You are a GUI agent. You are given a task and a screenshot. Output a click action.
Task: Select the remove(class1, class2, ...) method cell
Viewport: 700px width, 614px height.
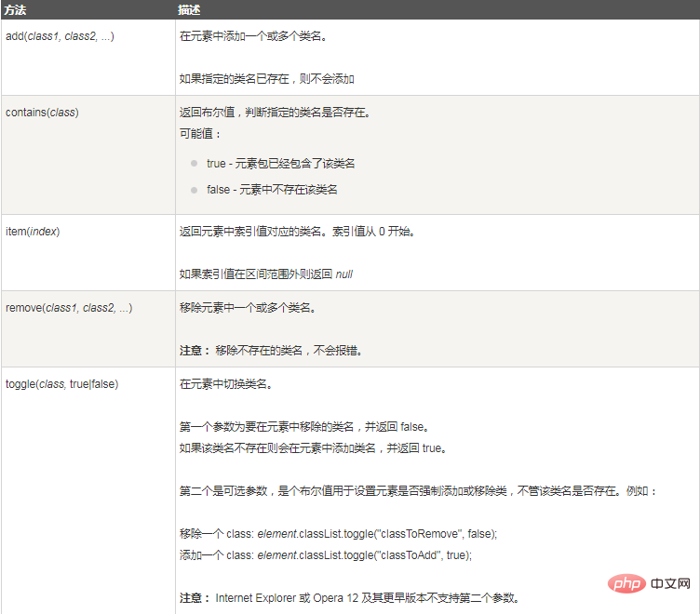(88, 329)
